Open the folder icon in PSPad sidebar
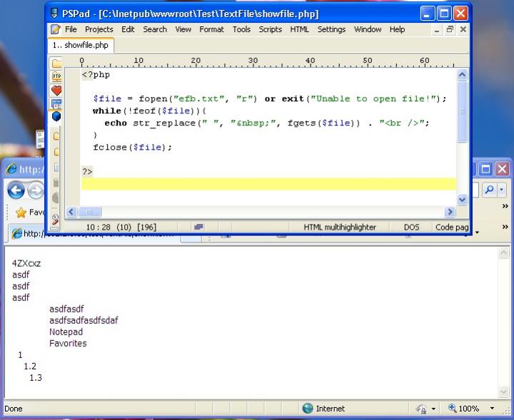 (56, 63)
